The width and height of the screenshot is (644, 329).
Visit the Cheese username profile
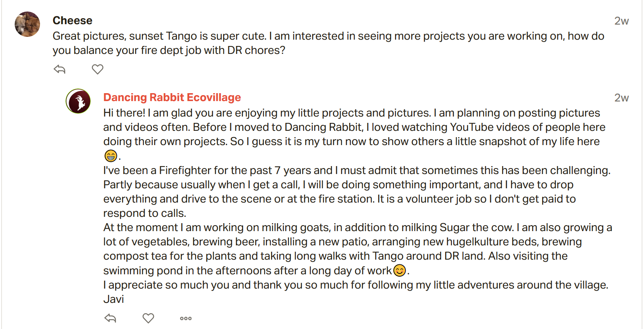(73, 21)
